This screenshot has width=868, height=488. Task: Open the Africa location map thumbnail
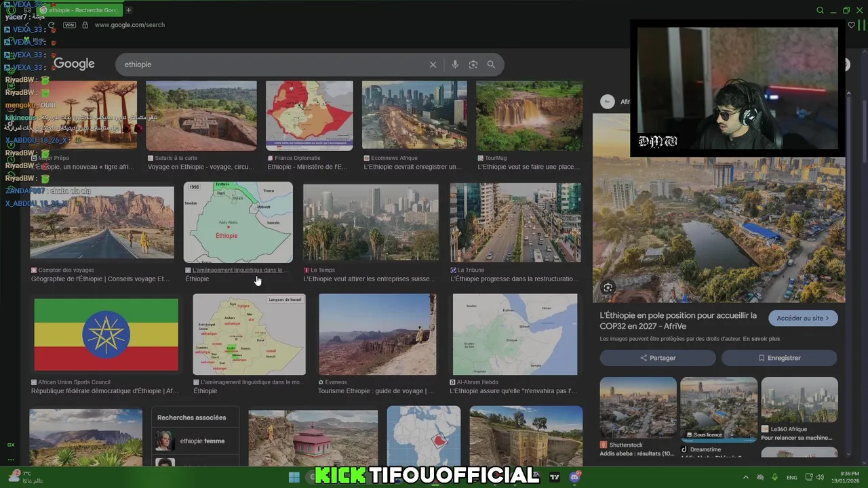[x=424, y=436]
